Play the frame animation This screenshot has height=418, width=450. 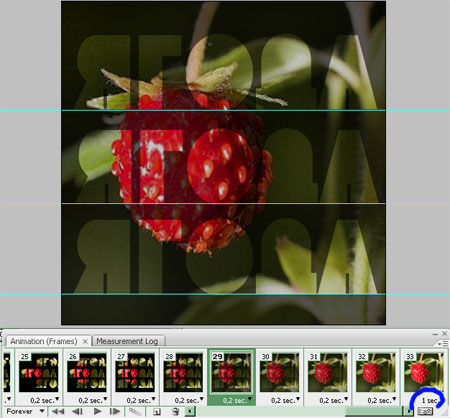(97, 411)
